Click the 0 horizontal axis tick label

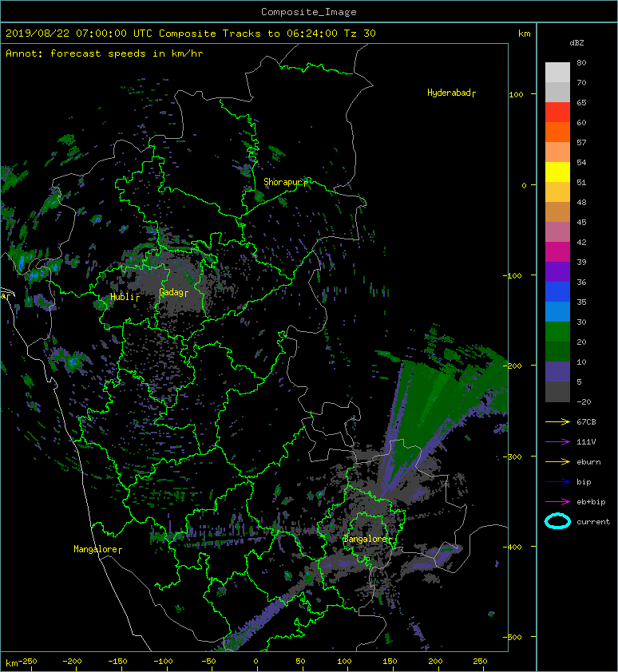click(256, 662)
